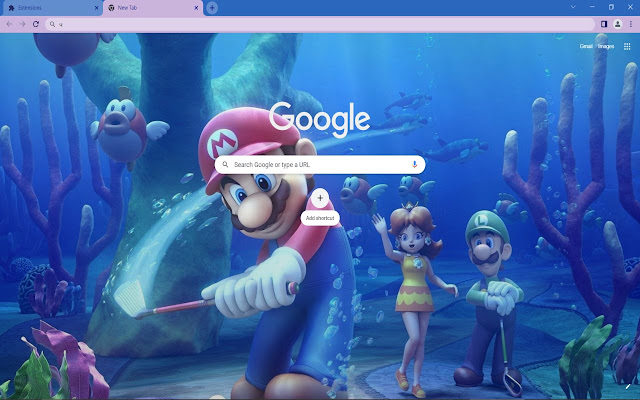
Task: Close the New Tab tab
Action: tap(195, 7)
